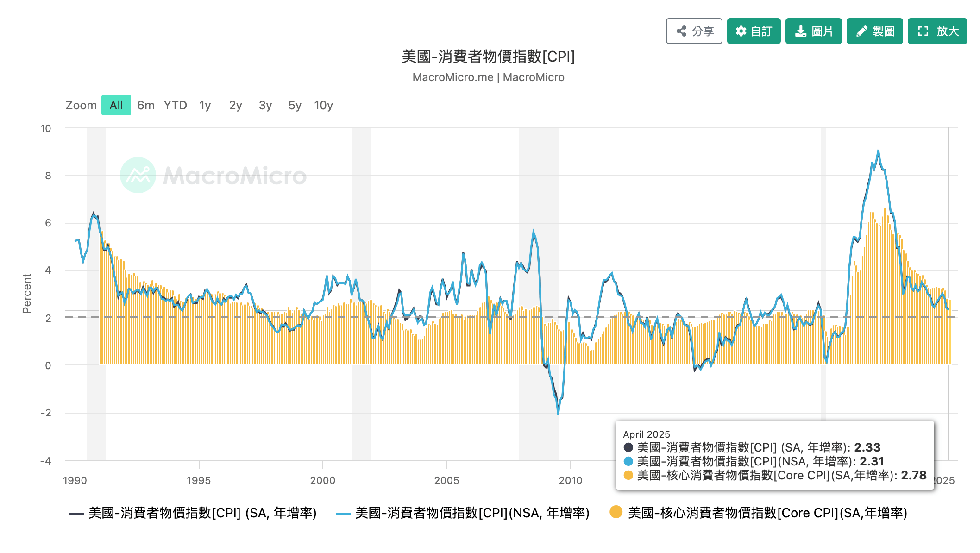
Task: Select the 10y zoom range
Action: (x=323, y=105)
